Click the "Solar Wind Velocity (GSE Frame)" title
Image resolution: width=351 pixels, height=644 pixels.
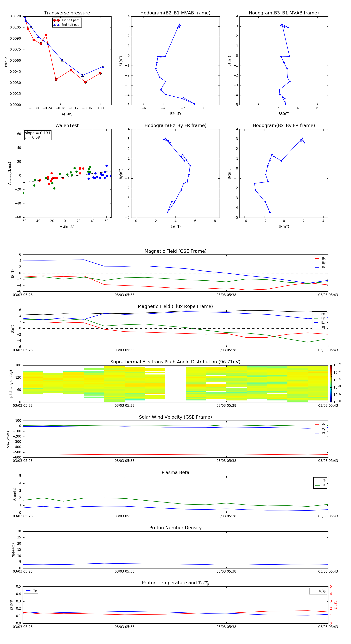pos(175,417)
